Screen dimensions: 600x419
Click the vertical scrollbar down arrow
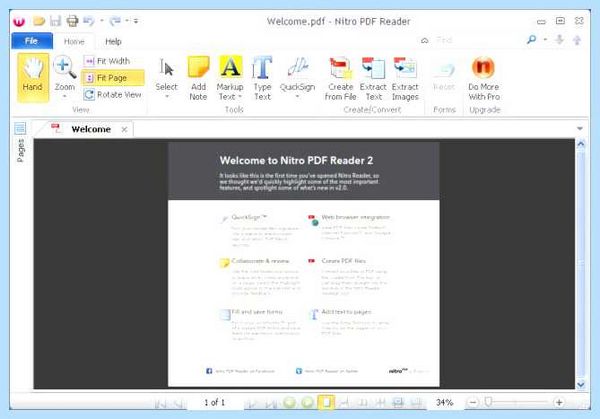[581, 385]
